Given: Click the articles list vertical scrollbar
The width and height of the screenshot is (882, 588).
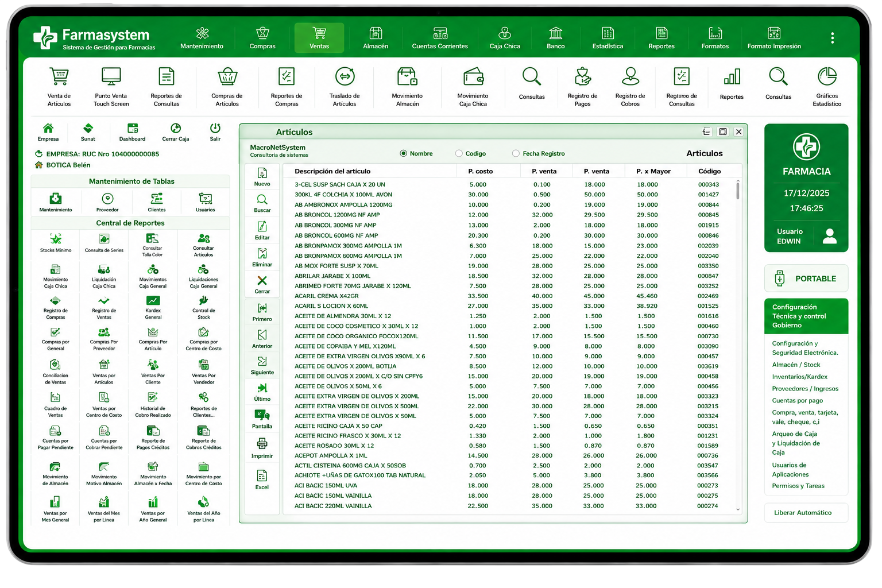Looking at the screenshot, I should 738,190.
